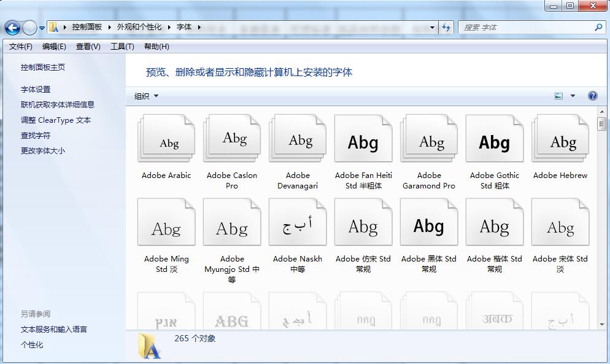Open the Adobe Arabic font family icon
The image size is (610, 364).
pyautogui.click(x=166, y=138)
